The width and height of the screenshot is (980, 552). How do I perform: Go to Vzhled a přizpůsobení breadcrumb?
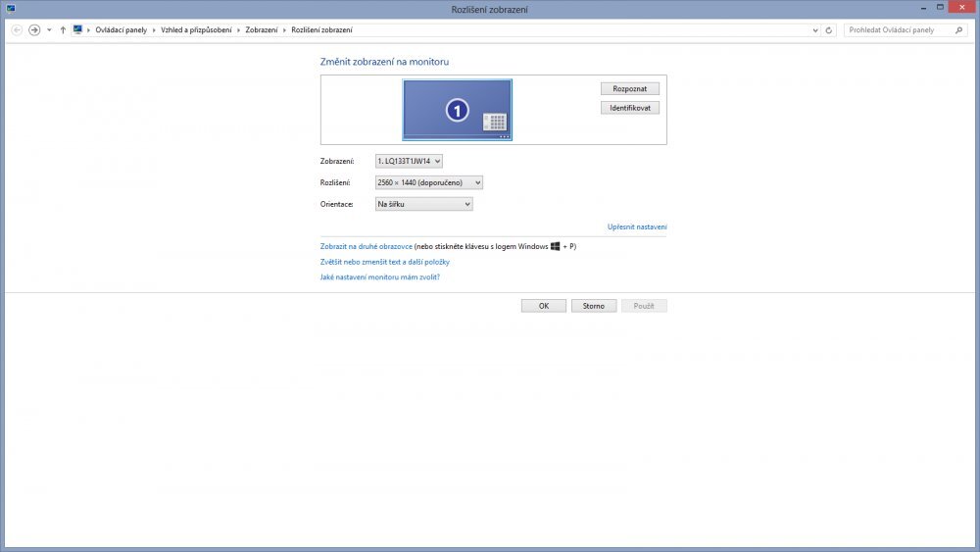196,30
